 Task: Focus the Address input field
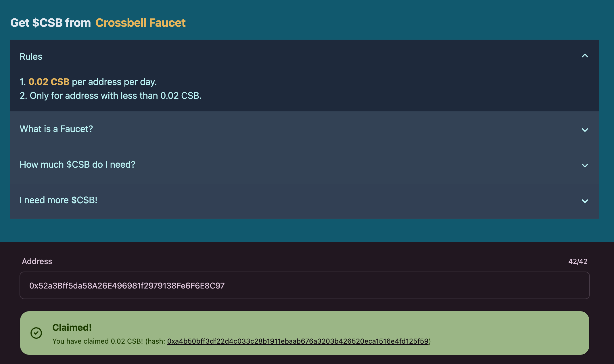click(x=305, y=285)
